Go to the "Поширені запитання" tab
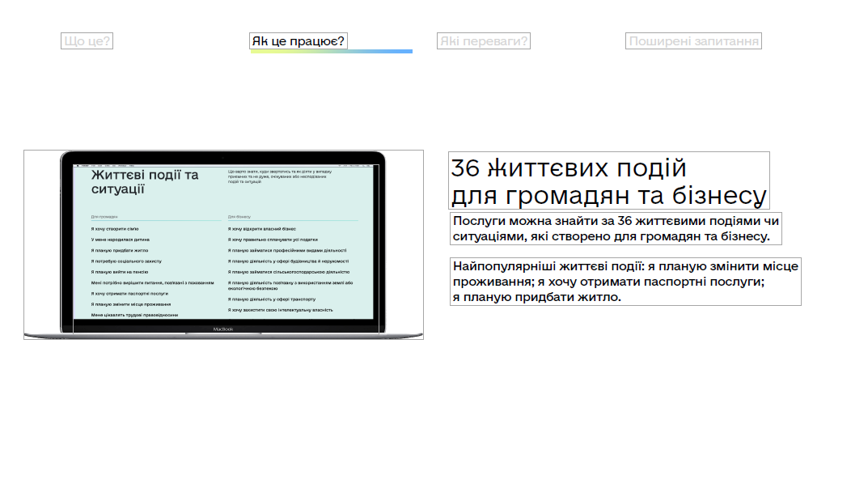868x488 pixels. pyautogui.click(x=693, y=41)
